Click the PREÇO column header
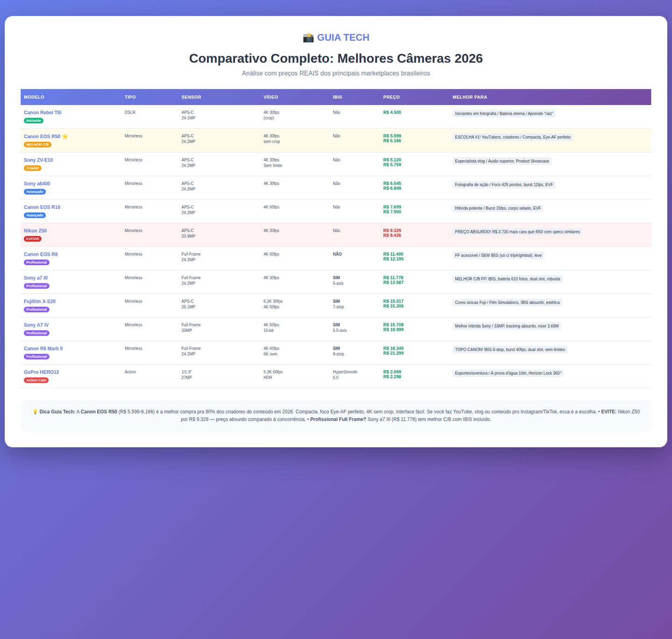 pyautogui.click(x=392, y=97)
